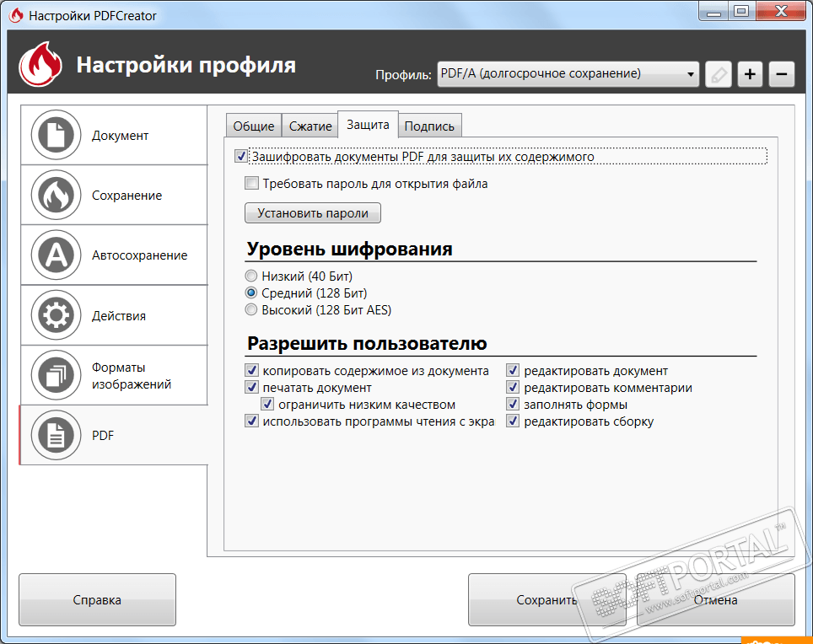Select Высокий (128 Бит AES) encryption level
813x644 pixels.
tap(251, 310)
